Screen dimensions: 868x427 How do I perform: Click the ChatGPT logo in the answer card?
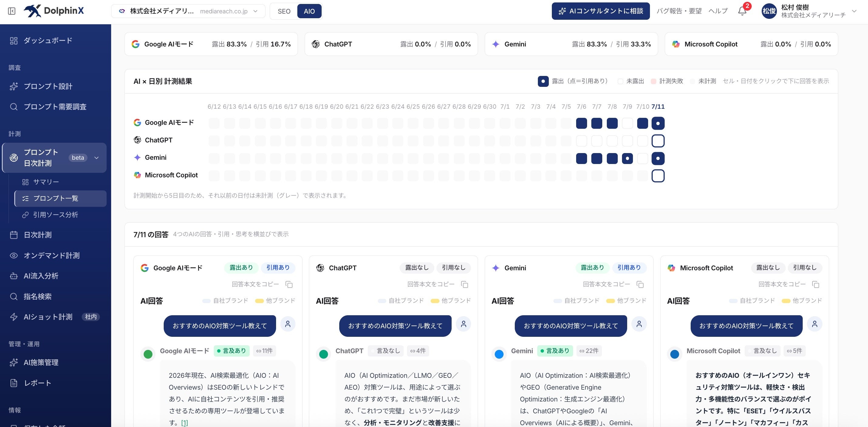(x=320, y=268)
